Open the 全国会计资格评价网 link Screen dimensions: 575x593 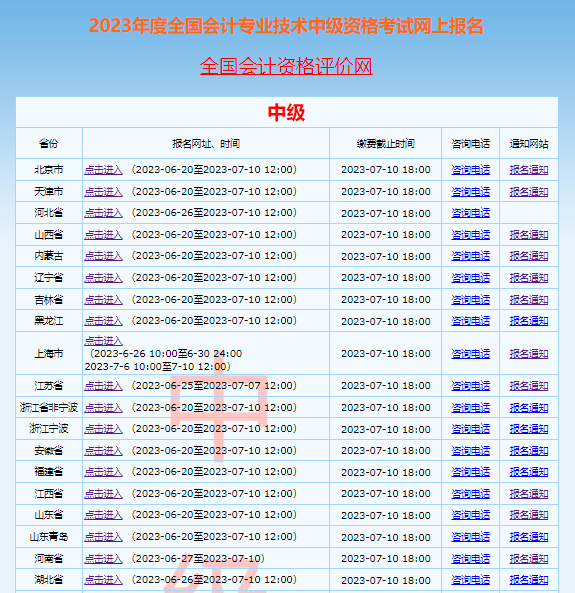click(286, 66)
